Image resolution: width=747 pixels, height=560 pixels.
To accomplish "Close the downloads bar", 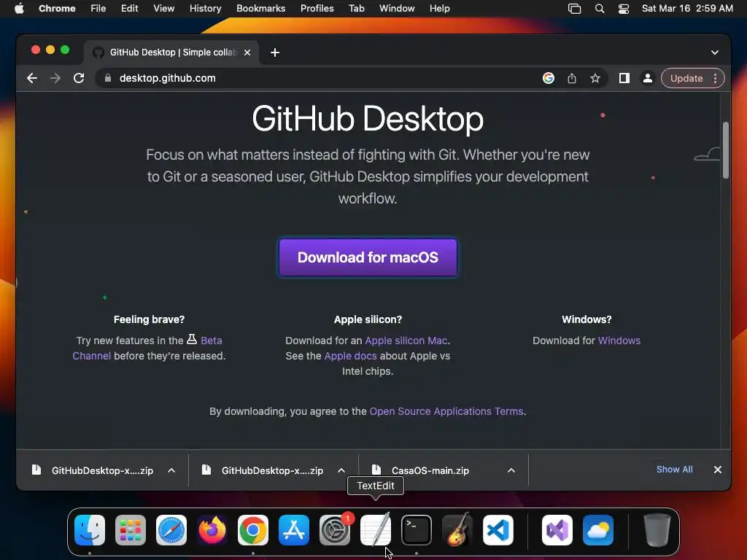I will point(718,470).
